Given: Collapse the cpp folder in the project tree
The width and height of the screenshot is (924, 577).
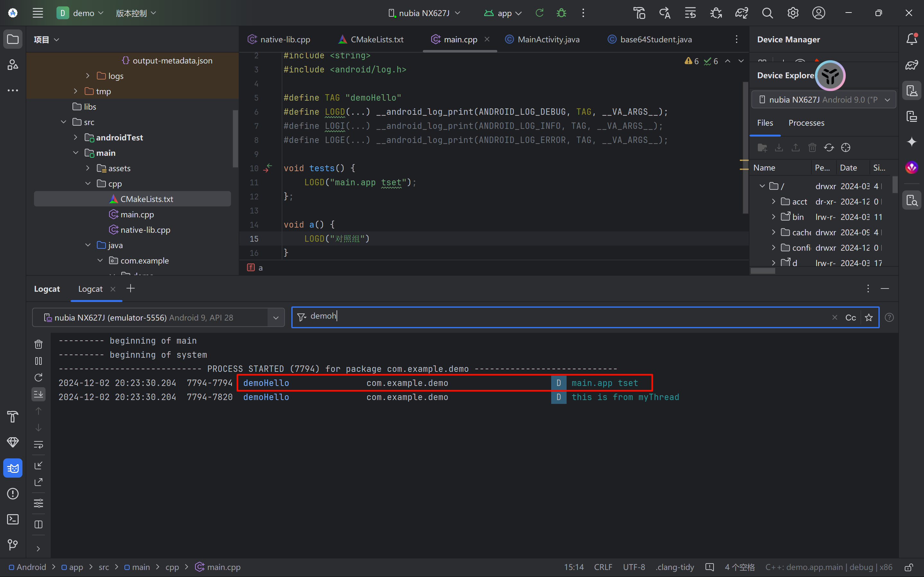Looking at the screenshot, I should (x=88, y=184).
